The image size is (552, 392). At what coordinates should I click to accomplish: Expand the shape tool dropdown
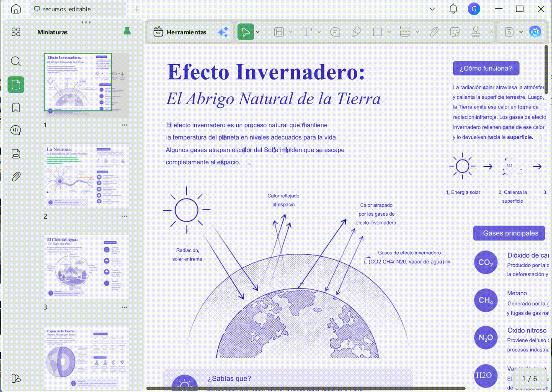point(389,32)
